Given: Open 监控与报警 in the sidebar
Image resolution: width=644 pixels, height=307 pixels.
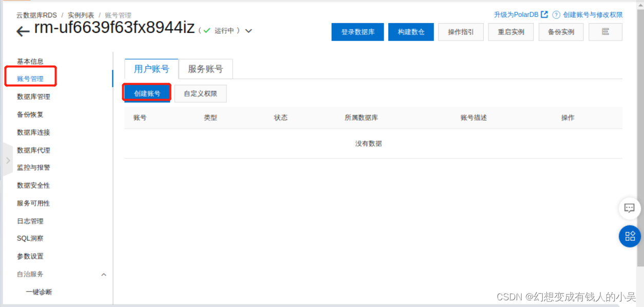Looking at the screenshot, I should 33,167.
